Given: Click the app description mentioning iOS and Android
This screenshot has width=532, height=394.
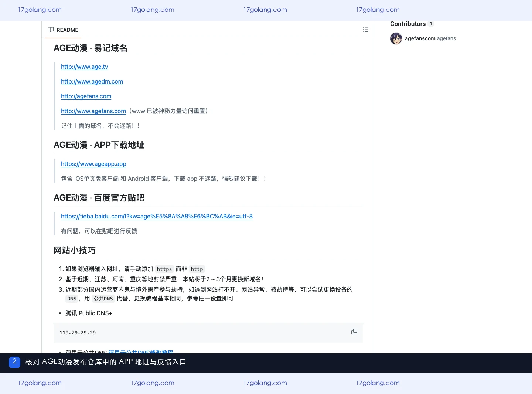Looking at the screenshot, I should tap(164, 179).
